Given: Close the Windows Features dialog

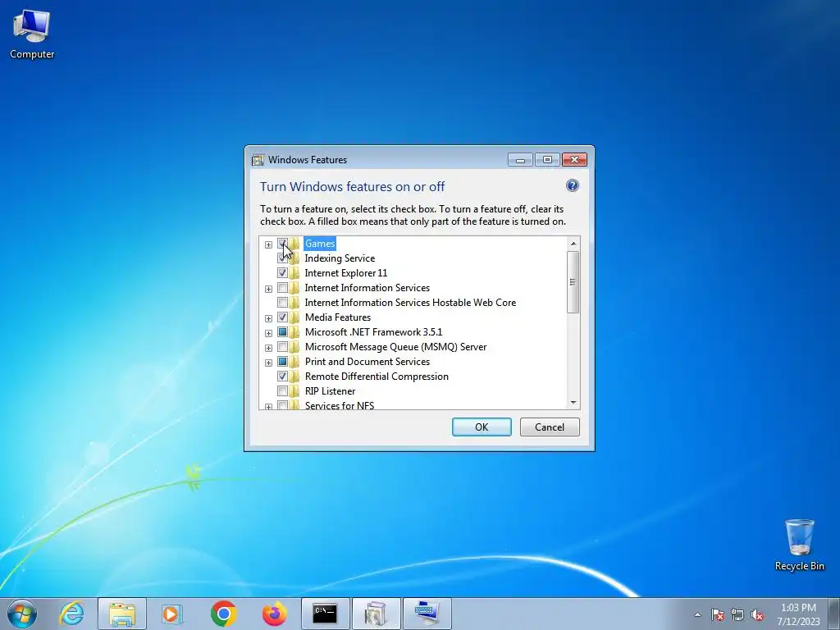Looking at the screenshot, I should (x=574, y=160).
